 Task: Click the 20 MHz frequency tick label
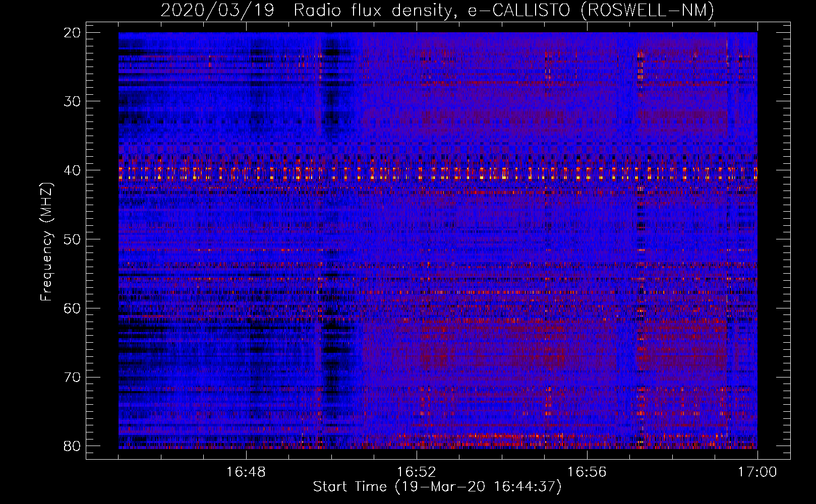click(x=73, y=33)
